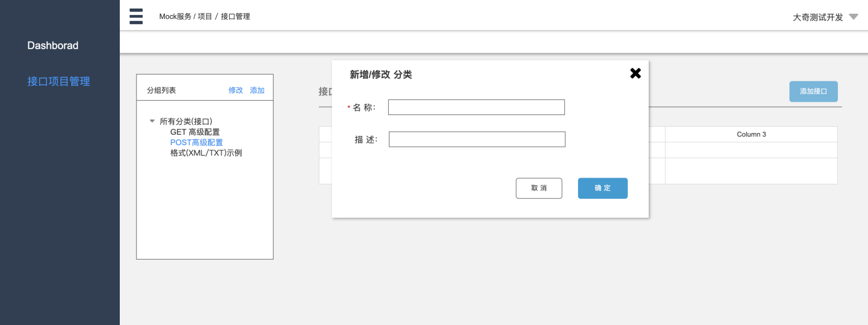
Task: Open 项目 in the breadcrumb
Action: [205, 16]
